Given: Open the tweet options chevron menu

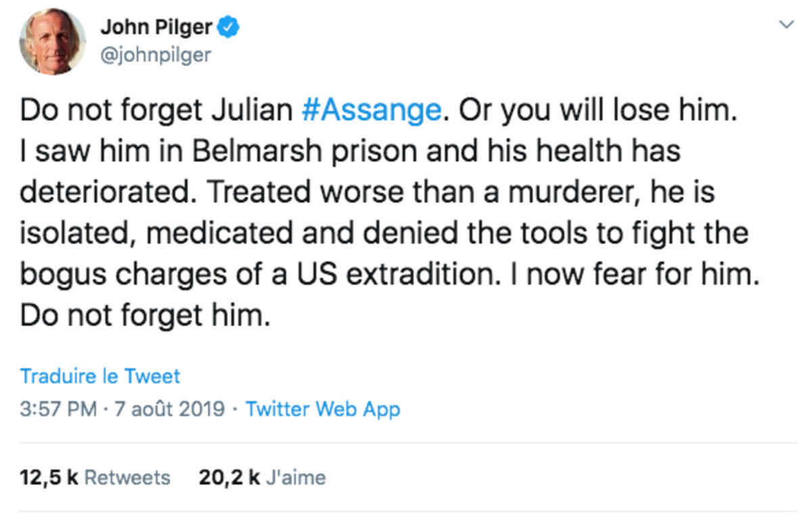Looking at the screenshot, I should 786,25.
